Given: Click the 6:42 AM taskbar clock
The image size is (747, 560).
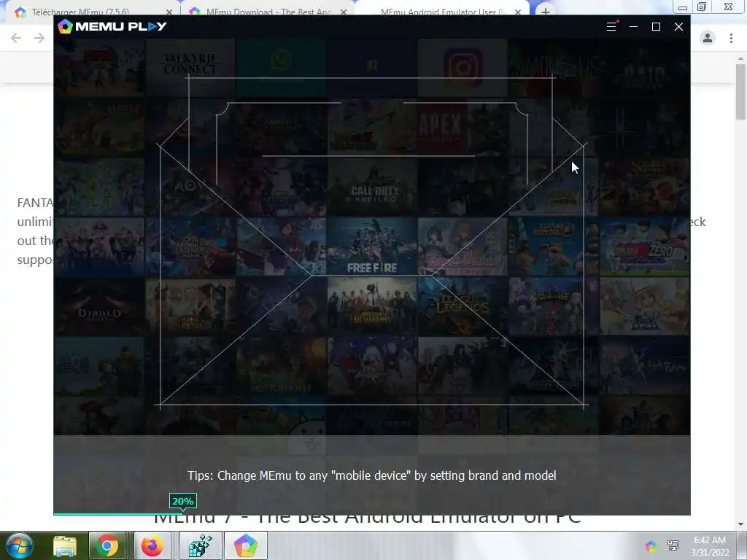Looking at the screenshot, I should 710,546.
